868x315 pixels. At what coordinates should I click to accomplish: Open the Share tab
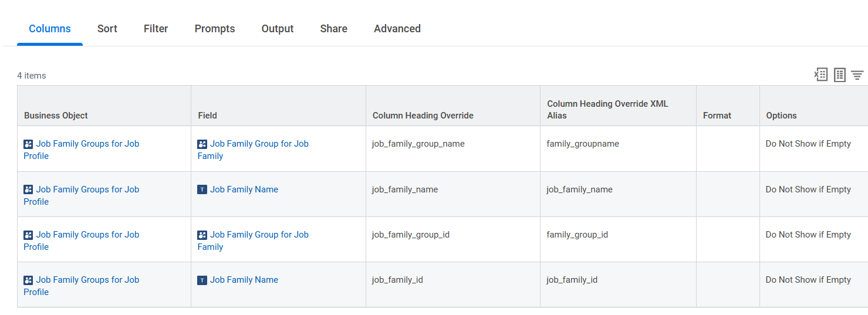(x=334, y=29)
